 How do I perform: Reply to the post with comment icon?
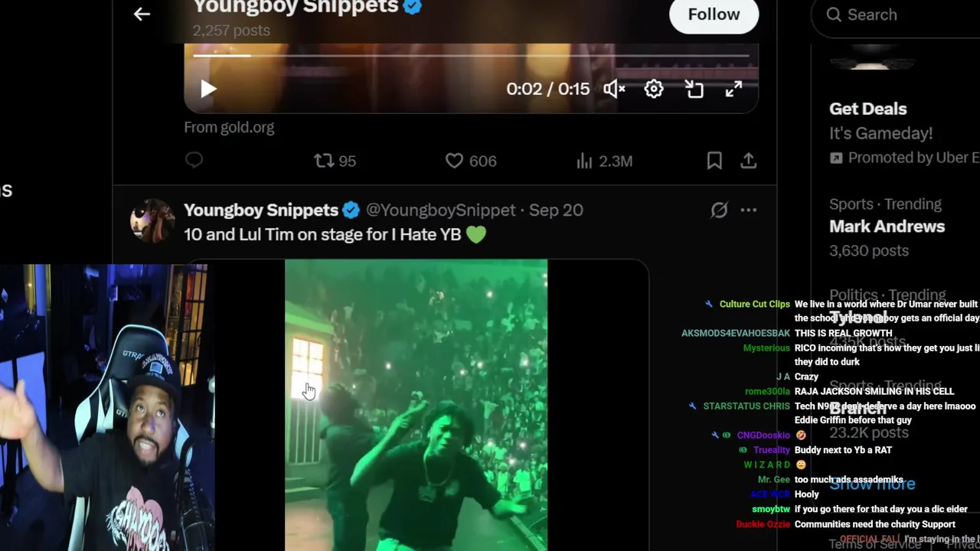194,160
